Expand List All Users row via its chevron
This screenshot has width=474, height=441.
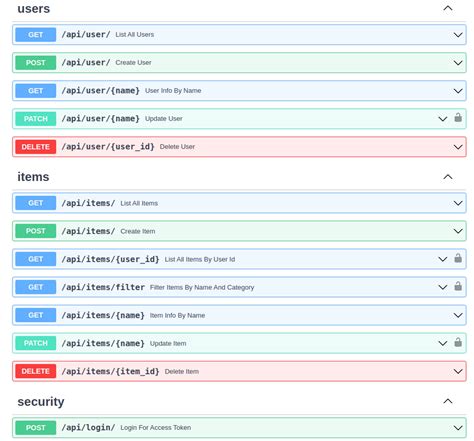coord(458,35)
